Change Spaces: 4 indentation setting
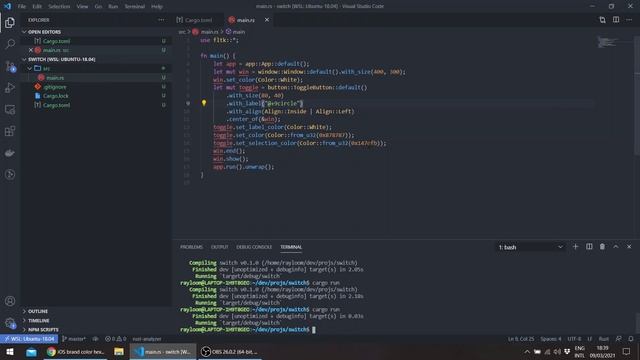This screenshot has width=640, height=360. click(551, 339)
